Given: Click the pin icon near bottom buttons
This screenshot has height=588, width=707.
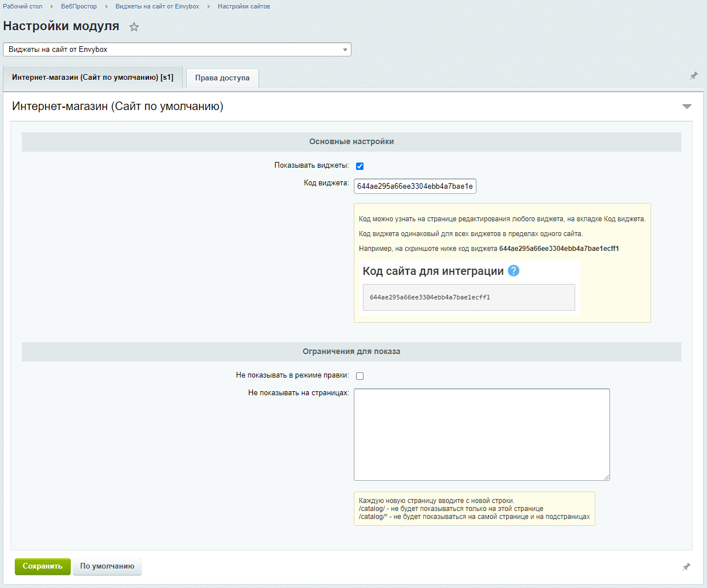Looking at the screenshot, I should (x=686, y=566).
